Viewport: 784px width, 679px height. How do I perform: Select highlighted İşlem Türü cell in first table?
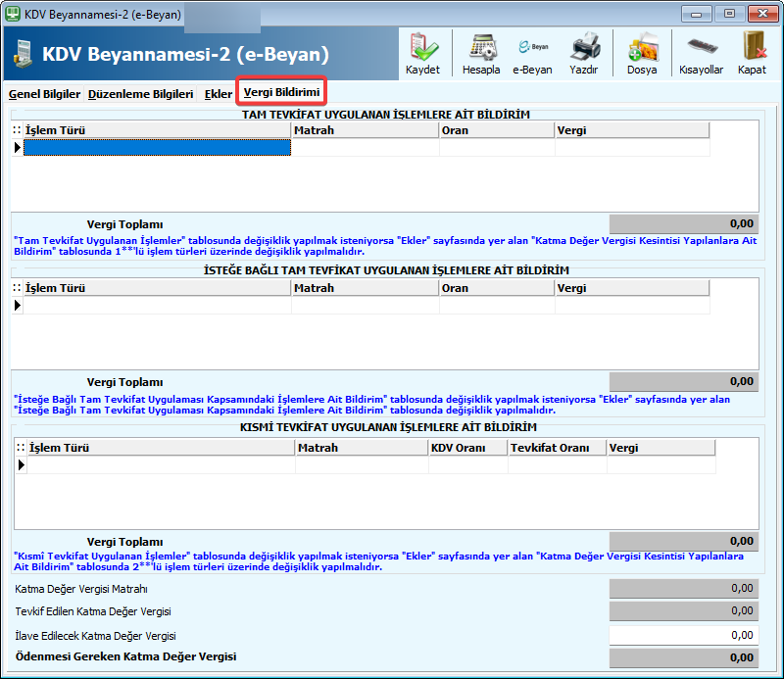pos(157,148)
